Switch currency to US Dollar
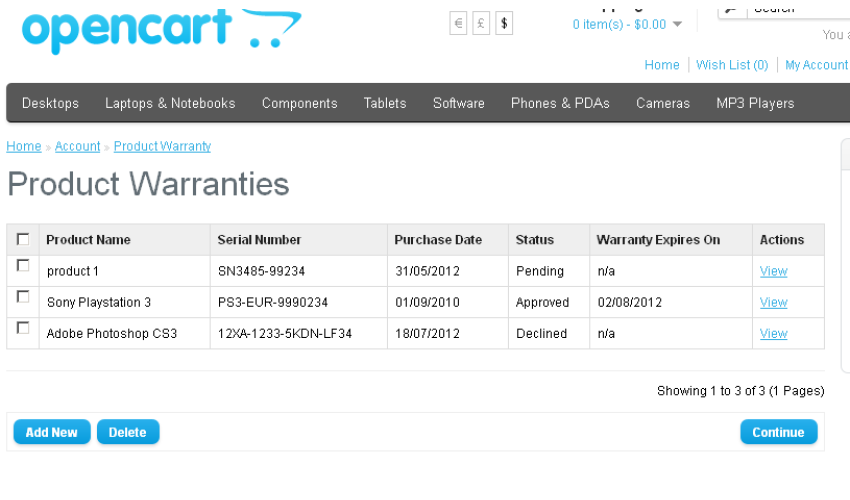The width and height of the screenshot is (850, 500). pyautogui.click(x=504, y=23)
